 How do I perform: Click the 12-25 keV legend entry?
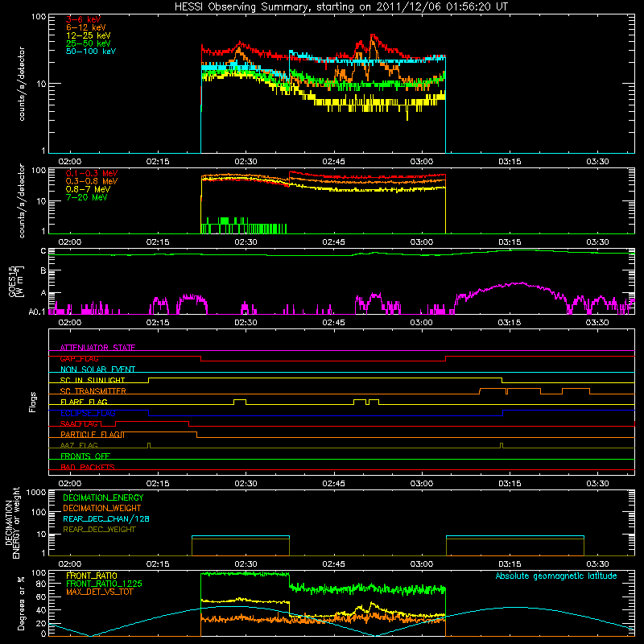(88, 35)
